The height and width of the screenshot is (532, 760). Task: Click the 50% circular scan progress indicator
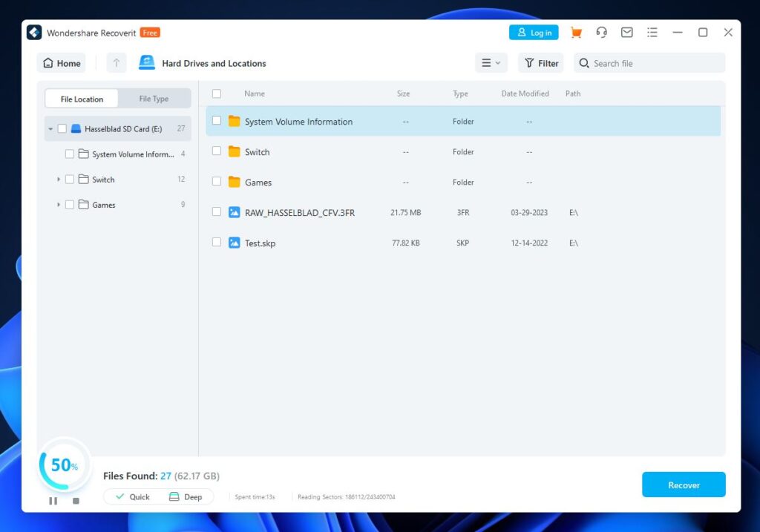(x=65, y=465)
